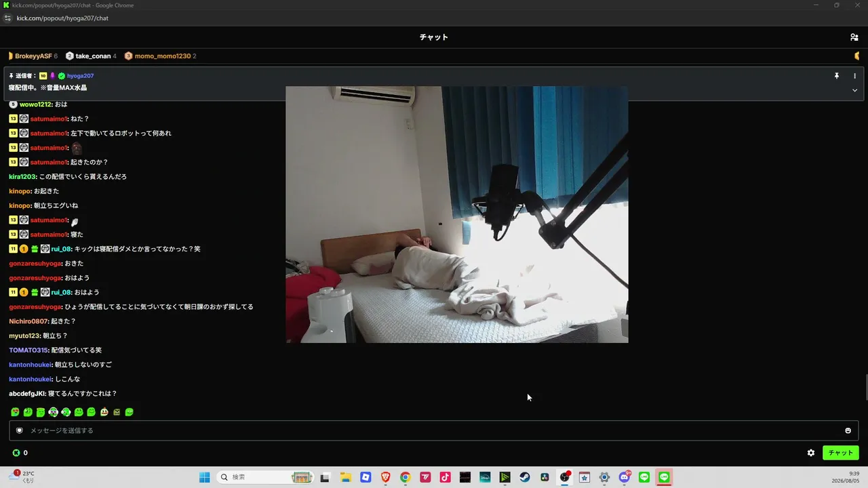Open myuto123 username
This screenshot has height=488, width=868.
(24, 335)
